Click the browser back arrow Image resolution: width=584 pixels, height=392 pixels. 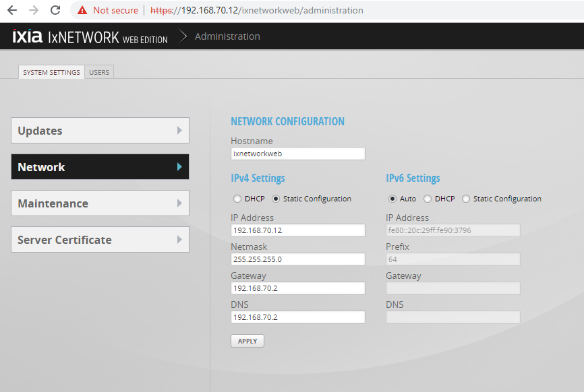pos(11,10)
